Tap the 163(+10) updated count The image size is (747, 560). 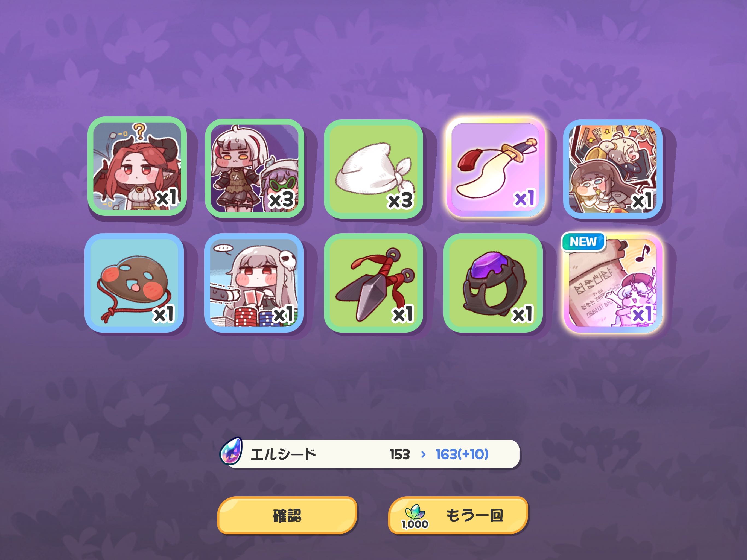coord(462,454)
